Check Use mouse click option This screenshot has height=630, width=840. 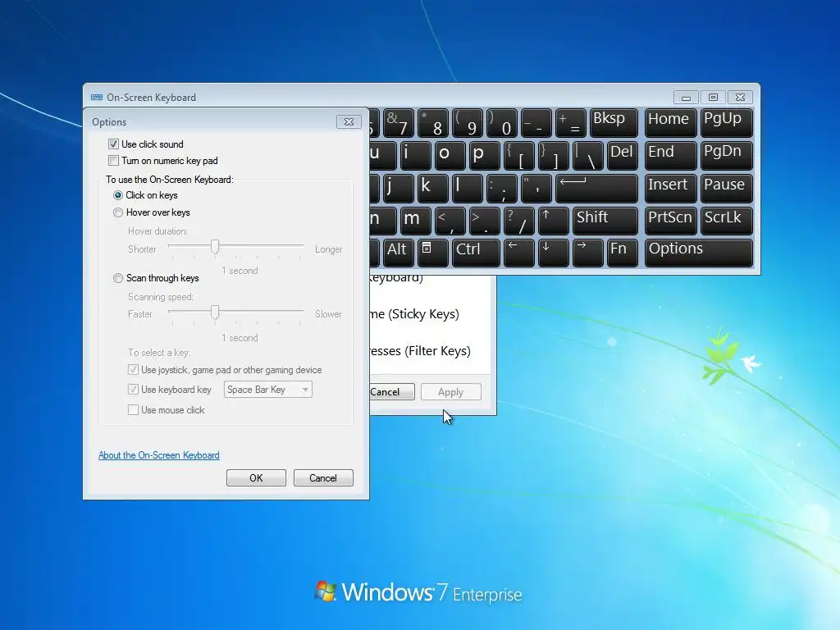coord(133,410)
